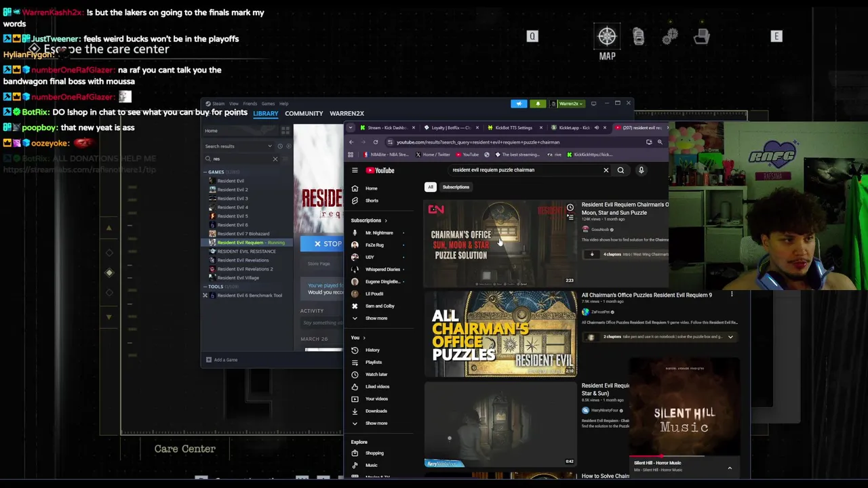Screen dimensions: 868x488
Task: Open All Chairman's Office Puzzles thumbnail
Action: (500, 333)
